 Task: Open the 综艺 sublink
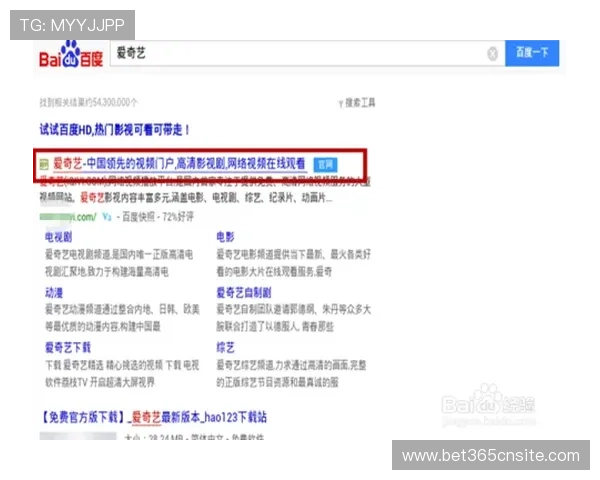coord(225,348)
